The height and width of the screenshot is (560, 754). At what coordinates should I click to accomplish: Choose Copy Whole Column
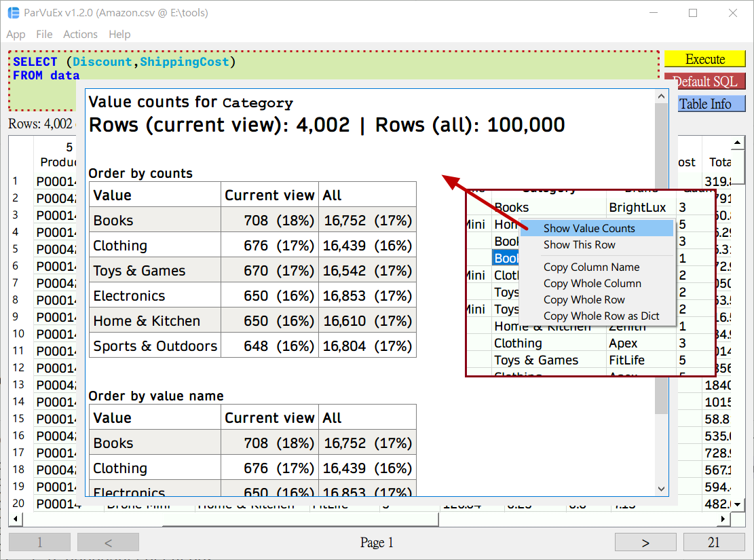pos(597,283)
